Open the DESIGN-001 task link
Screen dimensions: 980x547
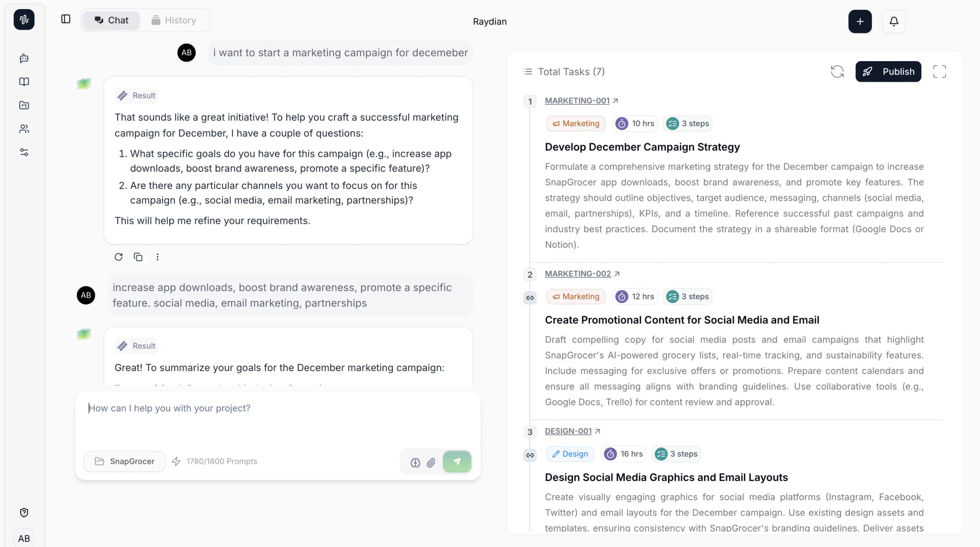coord(569,431)
